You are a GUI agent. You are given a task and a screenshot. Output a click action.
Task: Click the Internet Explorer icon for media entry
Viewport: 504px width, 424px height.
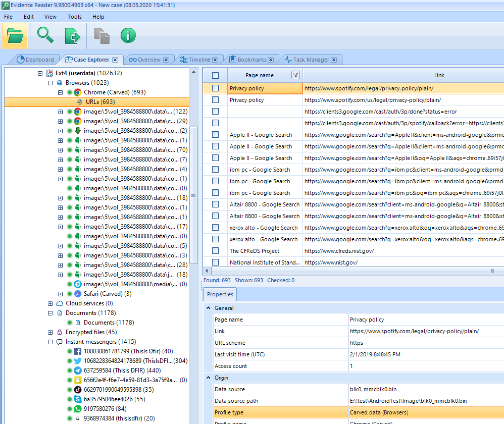click(77, 284)
